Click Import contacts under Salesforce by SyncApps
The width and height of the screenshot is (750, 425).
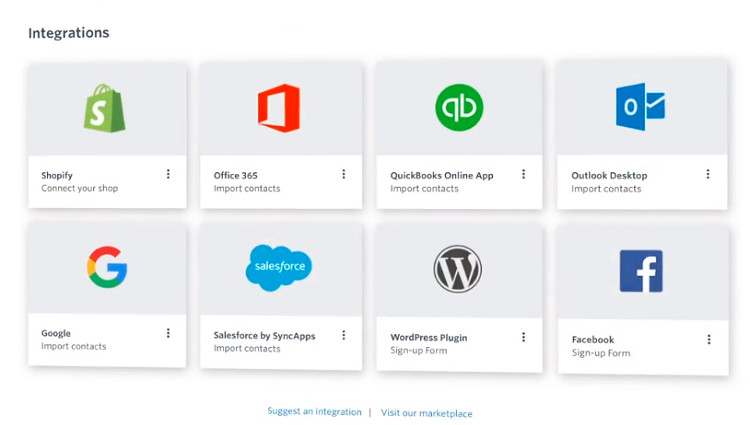(247, 349)
